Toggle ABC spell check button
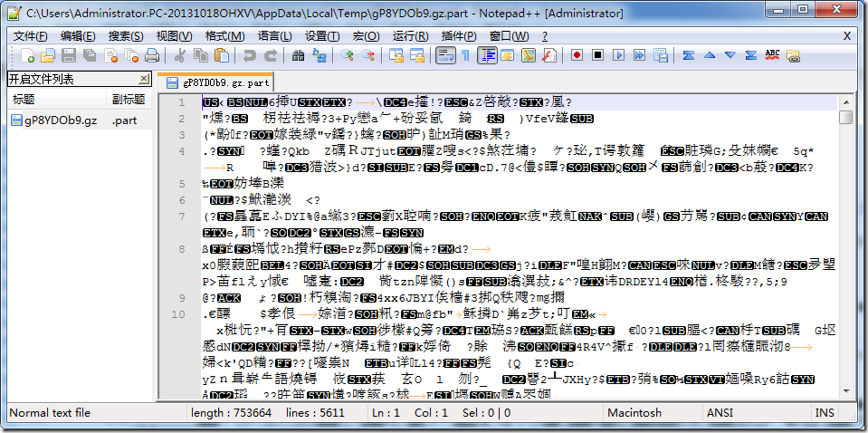868x433 pixels. pyautogui.click(x=772, y=55)
